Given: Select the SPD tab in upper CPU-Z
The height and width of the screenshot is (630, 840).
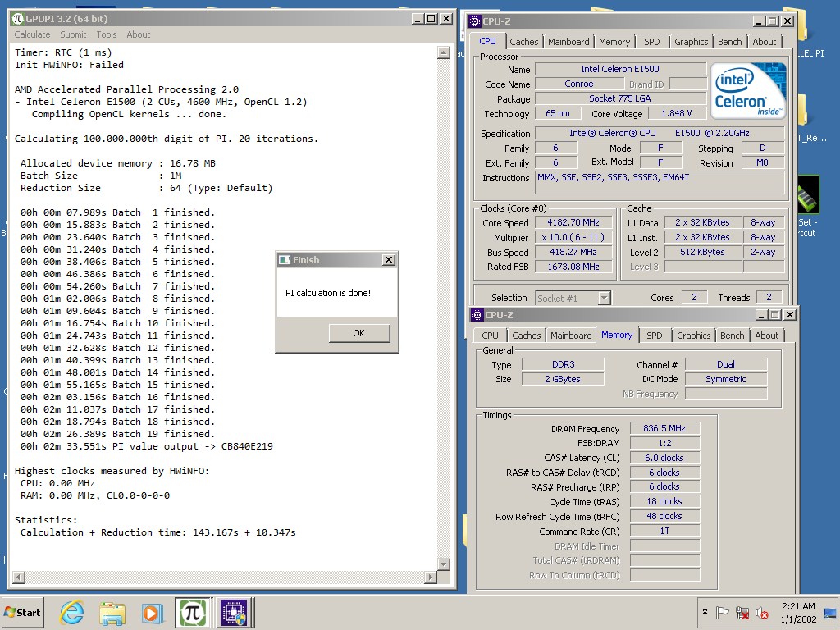Looking at the screenshot, I should tap(652, 42).
